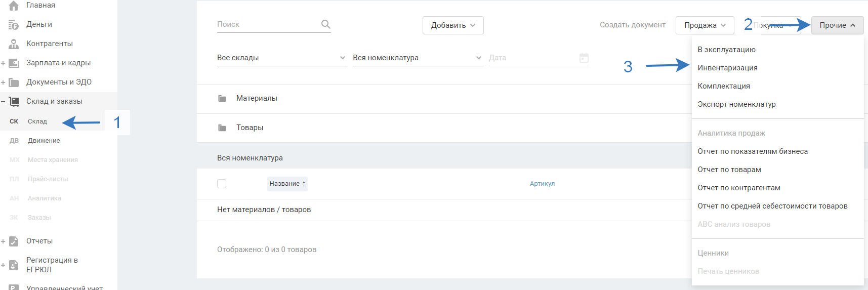Select Экспорт номенклатур menu item
The height and width of the screenshot is (290, 868).
[777, 104]
